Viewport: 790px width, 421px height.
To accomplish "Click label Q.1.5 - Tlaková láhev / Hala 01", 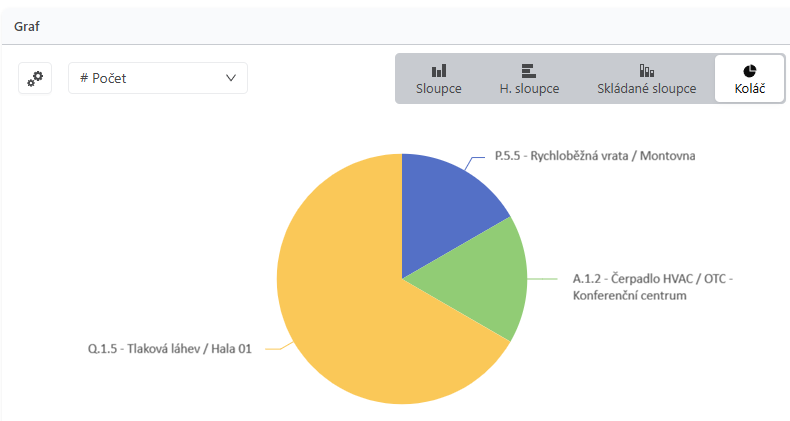I will click(170, 348).
